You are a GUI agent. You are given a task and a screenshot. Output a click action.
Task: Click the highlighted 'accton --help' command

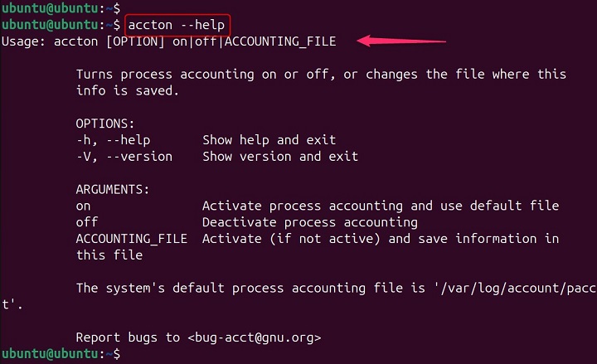pos(176,25)
